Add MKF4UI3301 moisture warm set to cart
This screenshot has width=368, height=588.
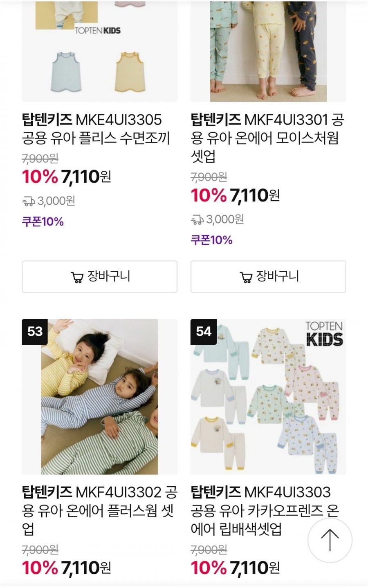coord(268,277)
